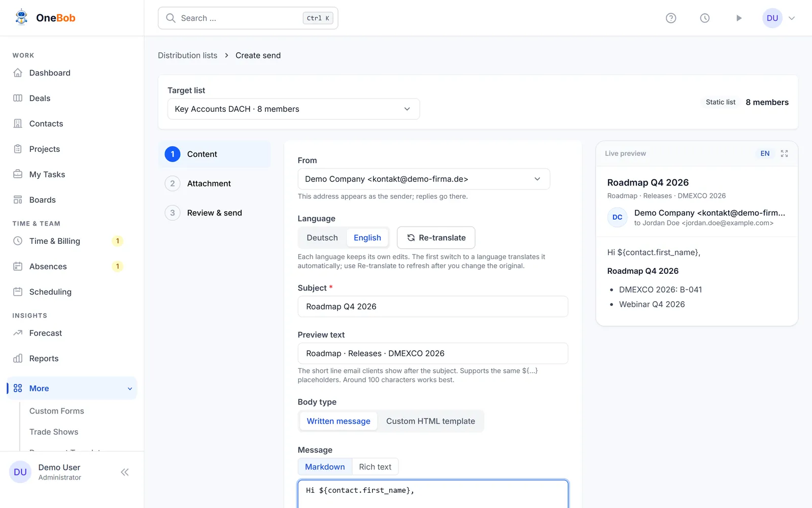
Task: Switch language to Deutsch
Action: coord(322,238)
